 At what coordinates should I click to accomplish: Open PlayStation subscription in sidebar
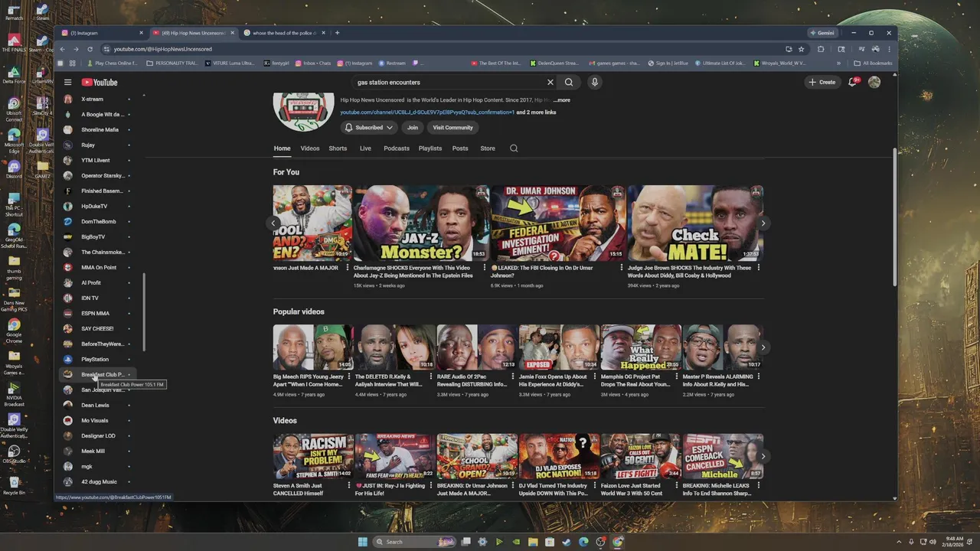[98, 359]
